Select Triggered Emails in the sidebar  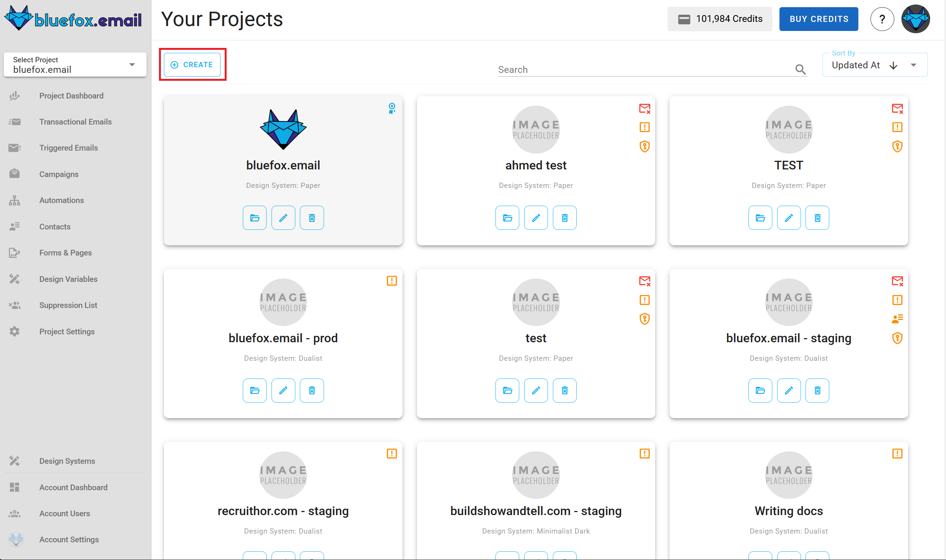[68, 148]
